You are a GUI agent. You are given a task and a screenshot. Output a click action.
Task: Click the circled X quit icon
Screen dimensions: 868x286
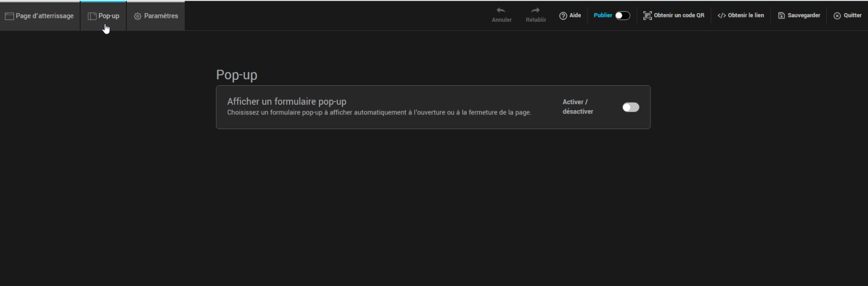click(x=837, y=16)
